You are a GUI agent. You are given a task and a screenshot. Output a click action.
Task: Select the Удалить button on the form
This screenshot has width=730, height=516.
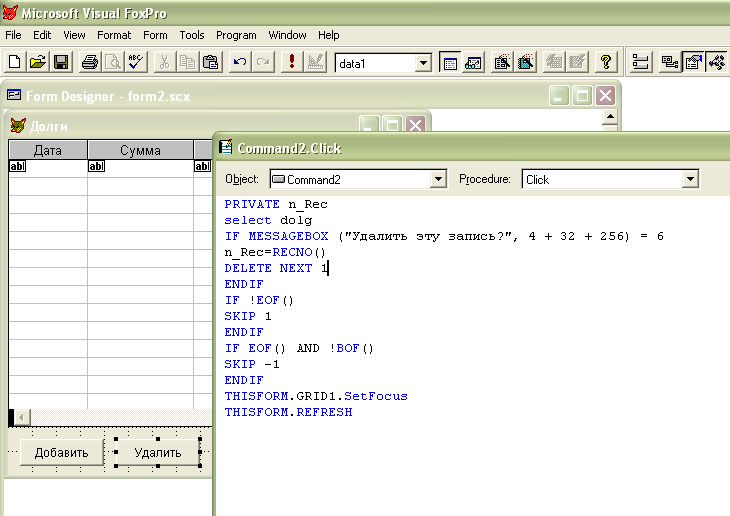[158, 452]
